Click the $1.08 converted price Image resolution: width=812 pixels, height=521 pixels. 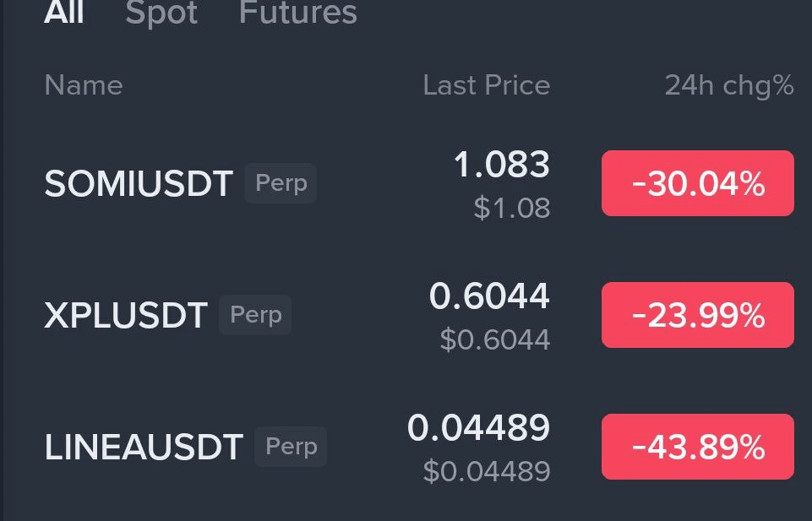click(x=512, y=208)
